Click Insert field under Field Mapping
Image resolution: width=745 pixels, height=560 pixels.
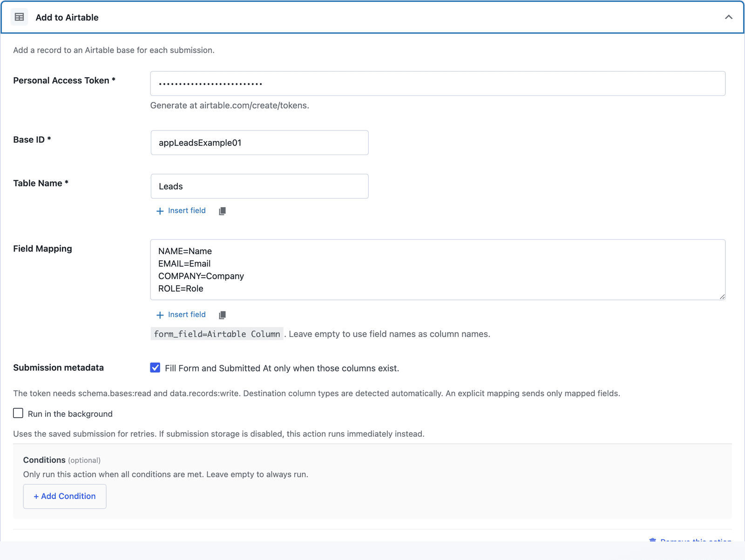(x=181, y=315)
